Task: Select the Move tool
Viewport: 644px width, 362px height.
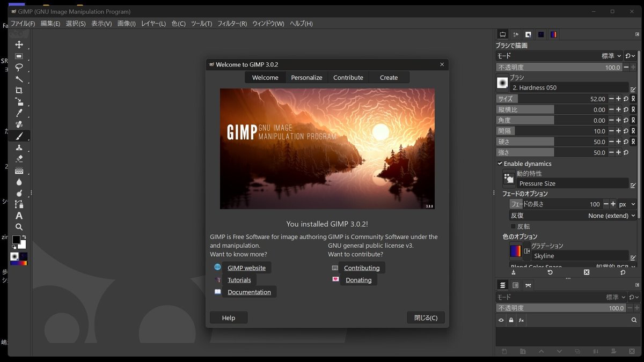Action: pos(19,45)
